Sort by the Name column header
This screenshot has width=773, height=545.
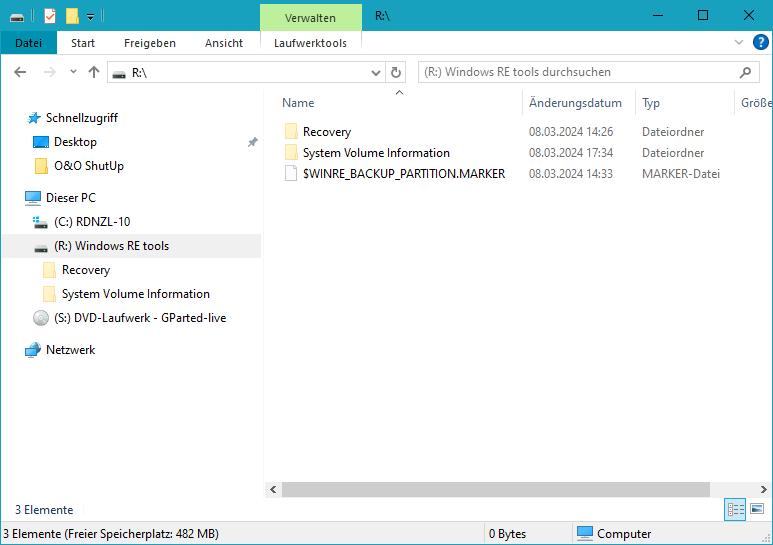298,102
